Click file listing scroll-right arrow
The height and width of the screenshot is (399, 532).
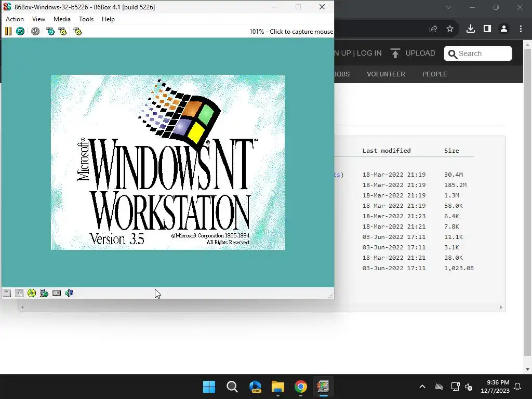point(501,308)
